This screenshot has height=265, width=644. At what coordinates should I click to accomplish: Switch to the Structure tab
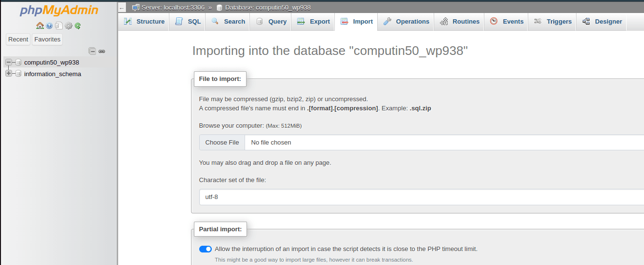(144, 22)
